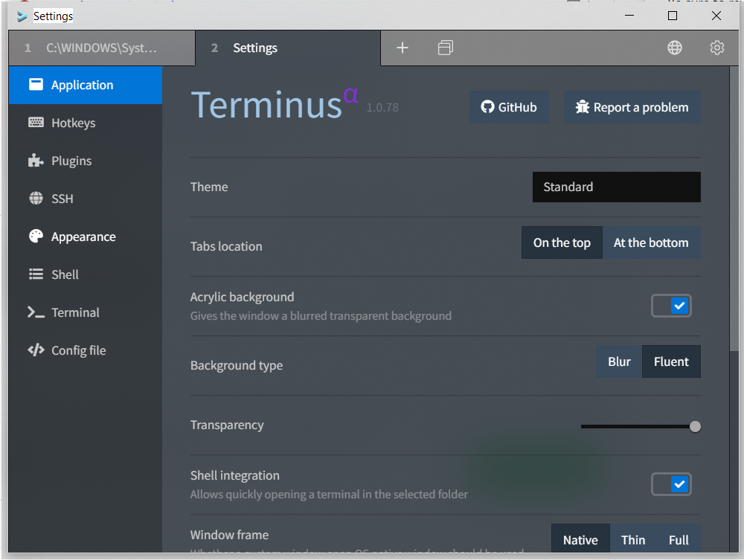744x560 pixels.
Task: Select Full window frame
Action: [x=679, y=540]
